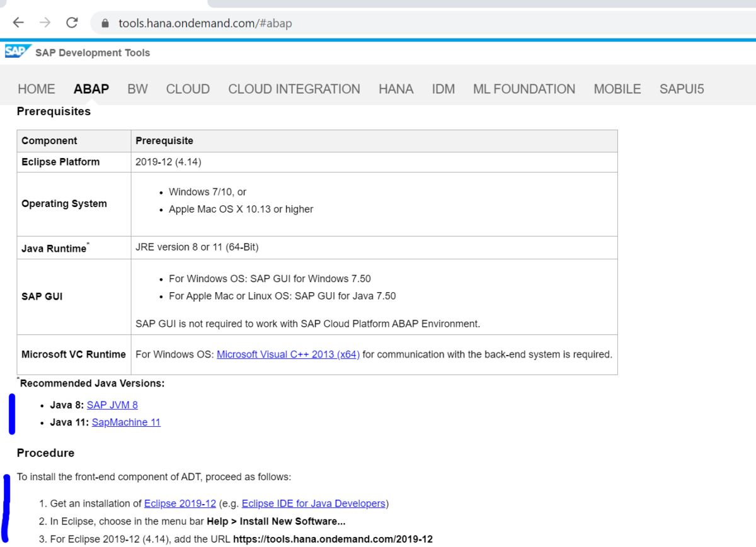Select the HOME navigation item
Screen dimensions: 756x547
pyautogui.click(x=36, y=89)
